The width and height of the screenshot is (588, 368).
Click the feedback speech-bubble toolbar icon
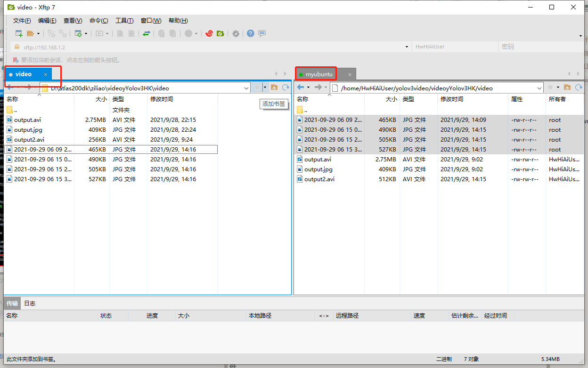click(x=262, y=33)
